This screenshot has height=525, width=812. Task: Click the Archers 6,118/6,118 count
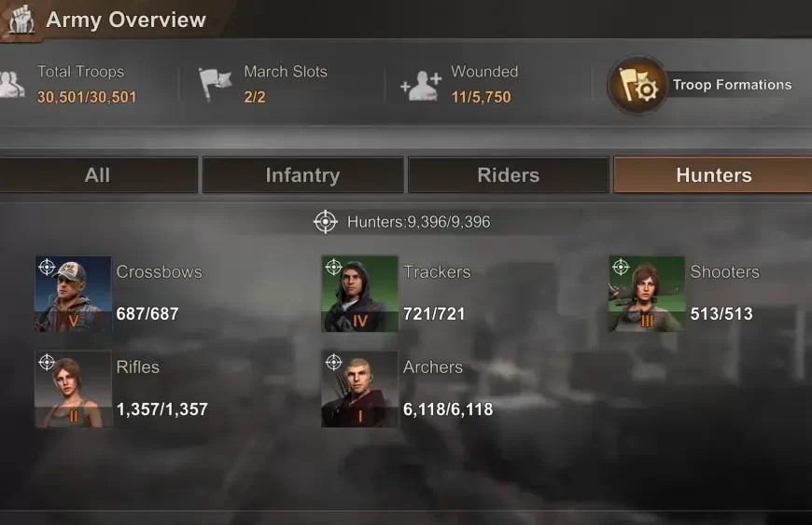point(448,409)
